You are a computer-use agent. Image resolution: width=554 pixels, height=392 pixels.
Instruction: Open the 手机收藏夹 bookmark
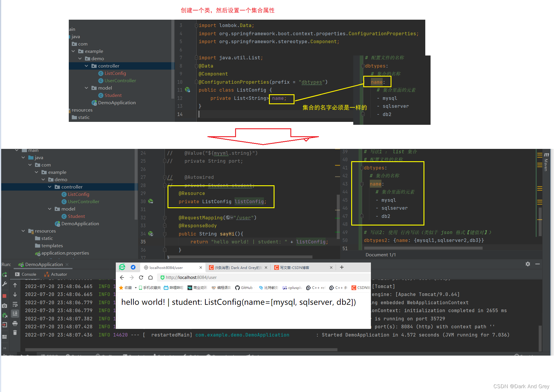(x=150, y=288)
